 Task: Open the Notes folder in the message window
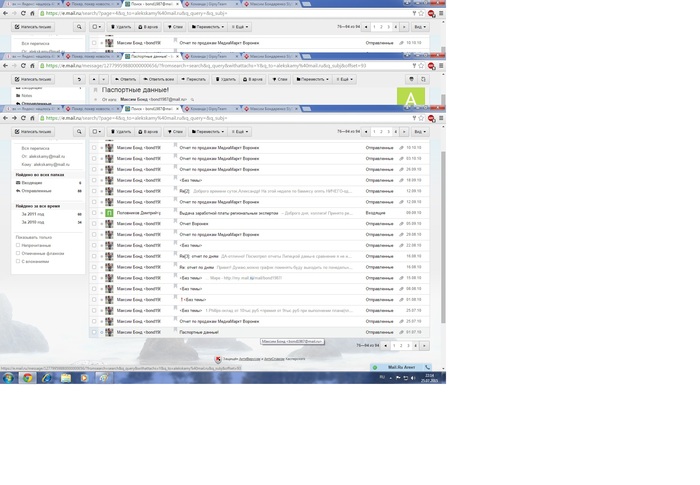click(x=27, y=96)
